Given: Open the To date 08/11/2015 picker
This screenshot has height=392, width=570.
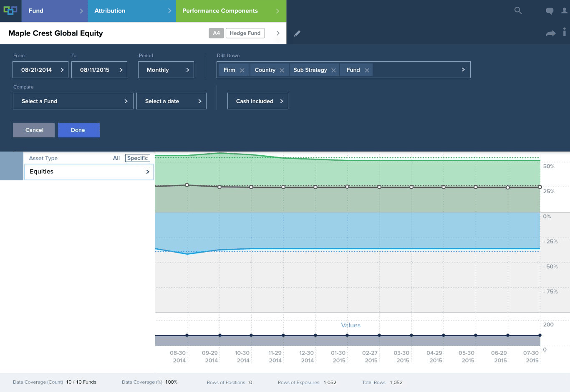Looking at the screenshot, I should click(99, 70).
